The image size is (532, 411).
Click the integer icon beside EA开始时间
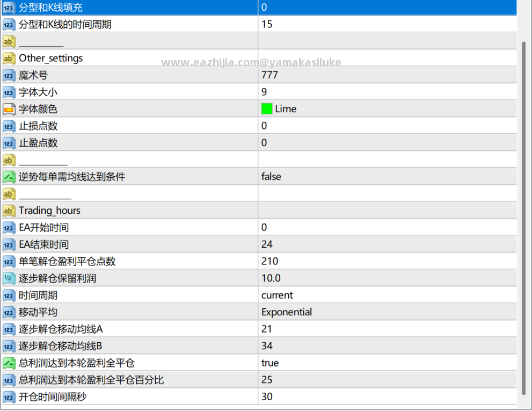pyautogui.click(x=9, y=228)
